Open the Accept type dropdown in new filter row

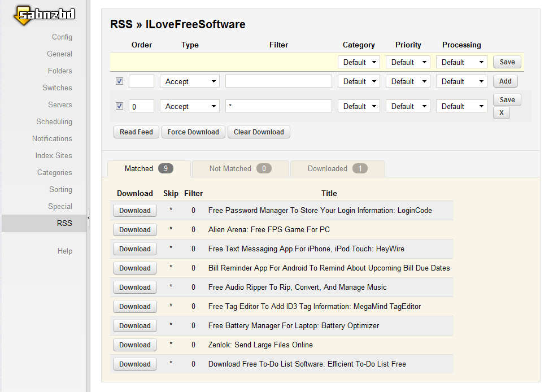[190, 82]
